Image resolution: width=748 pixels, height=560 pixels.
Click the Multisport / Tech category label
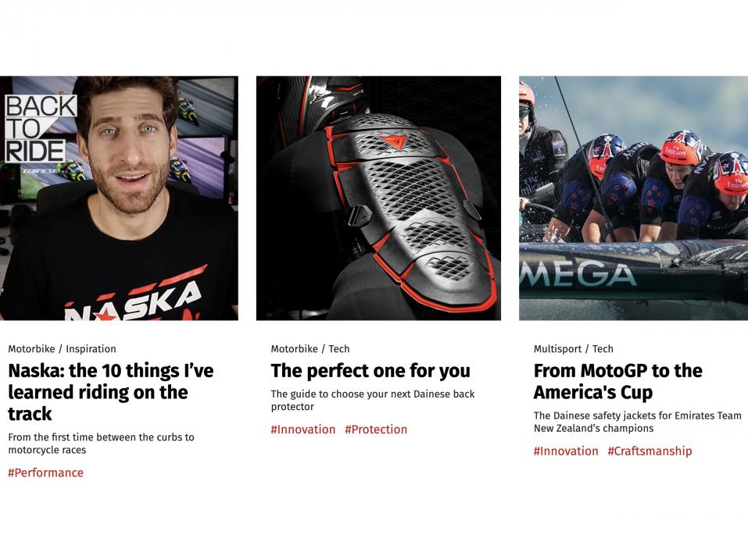574,349
